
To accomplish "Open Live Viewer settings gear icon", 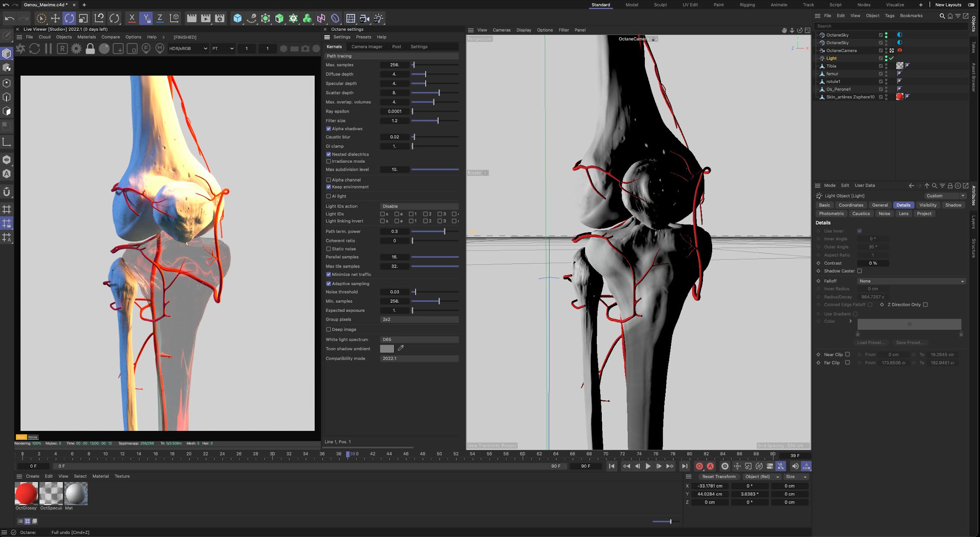I will 76,48.
